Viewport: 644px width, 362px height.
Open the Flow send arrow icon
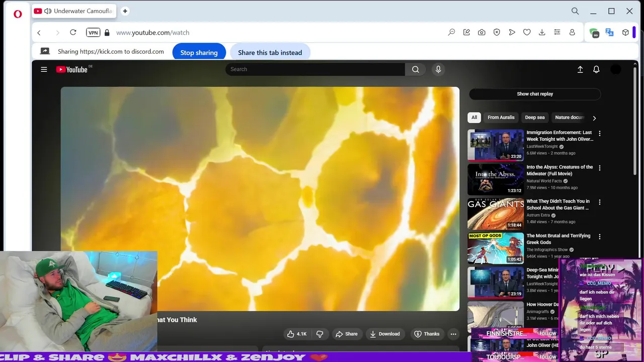(x=512, y=32)
